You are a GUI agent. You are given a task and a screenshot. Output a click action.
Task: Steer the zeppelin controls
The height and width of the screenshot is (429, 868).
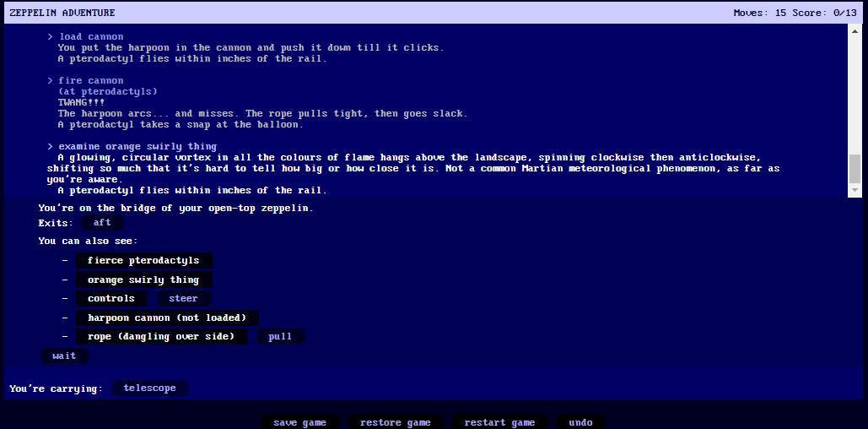click(x=183, y=299)
